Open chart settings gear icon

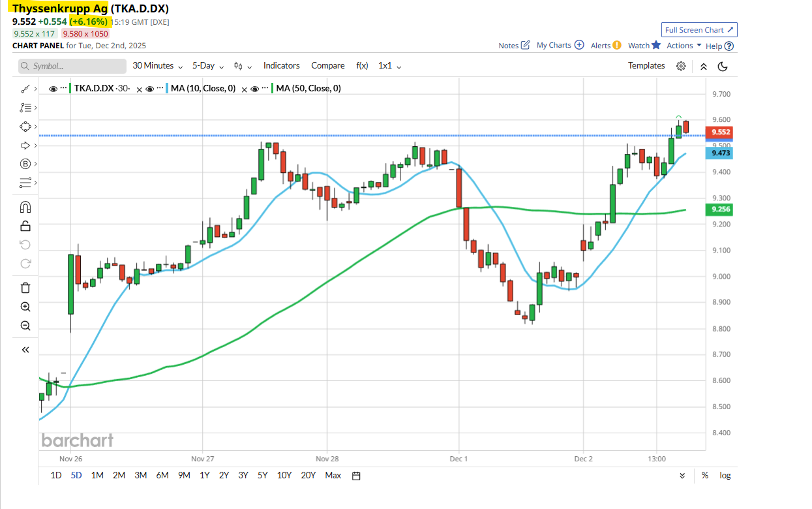pyautogui.click(x=681, y=66)
